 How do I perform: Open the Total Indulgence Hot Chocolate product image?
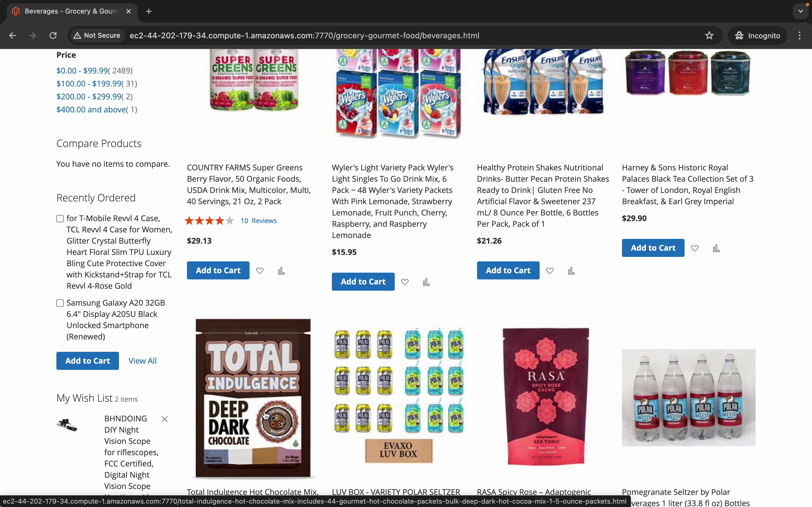[253, 398]
